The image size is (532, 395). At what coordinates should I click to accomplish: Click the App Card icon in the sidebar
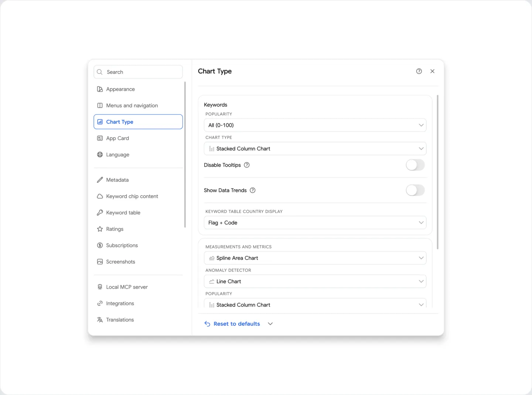(100, 138)
